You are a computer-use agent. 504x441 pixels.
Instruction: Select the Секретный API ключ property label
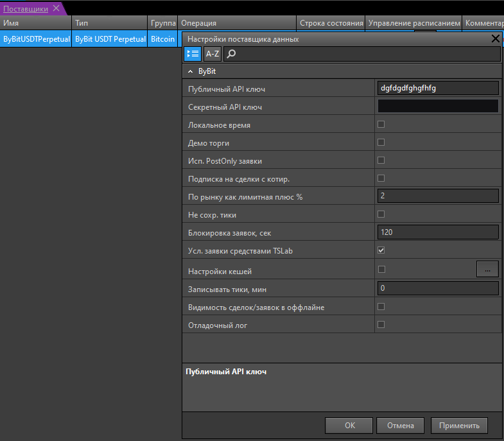click(225, 107)
